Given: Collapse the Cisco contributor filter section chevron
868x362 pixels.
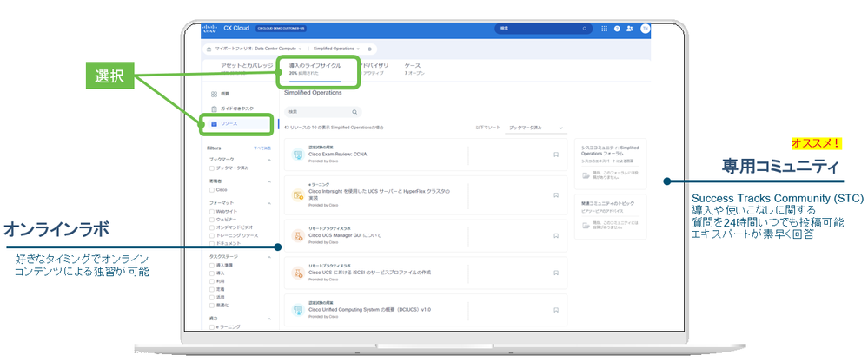Looking at the screenshot, I should click(269, 181).
